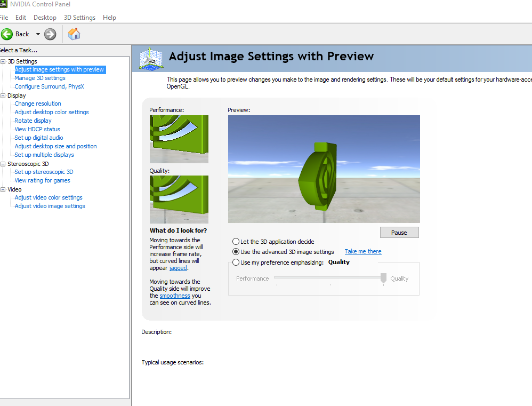
Task: Open the Edit menu
Action: coord(21,17)
